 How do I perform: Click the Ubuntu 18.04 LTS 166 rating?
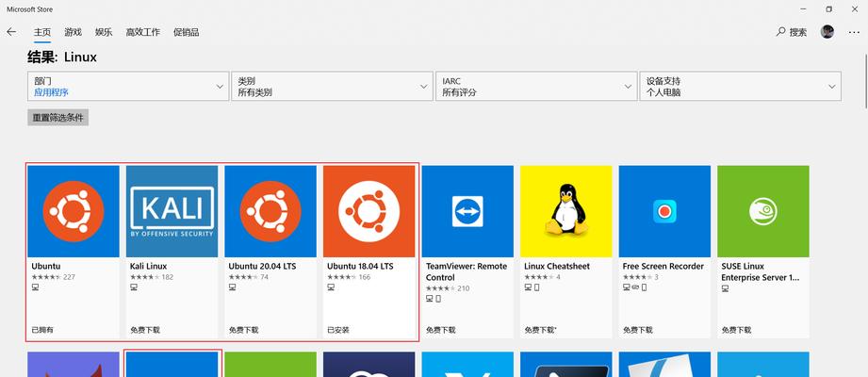(x=349, y=277)
